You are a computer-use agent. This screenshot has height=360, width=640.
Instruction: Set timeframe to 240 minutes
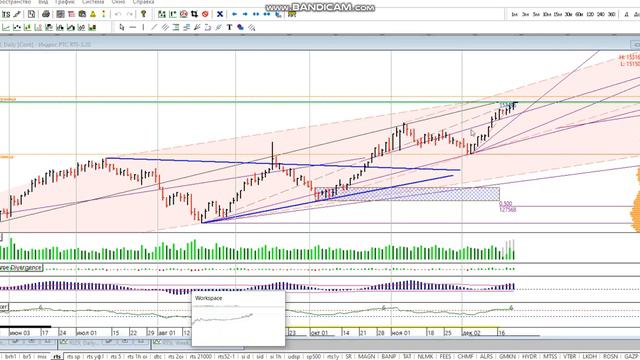(x=600, y=14)
